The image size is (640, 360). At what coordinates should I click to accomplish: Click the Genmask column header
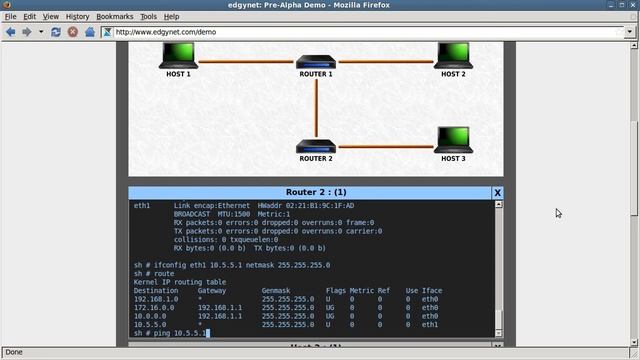coord(276,291)
